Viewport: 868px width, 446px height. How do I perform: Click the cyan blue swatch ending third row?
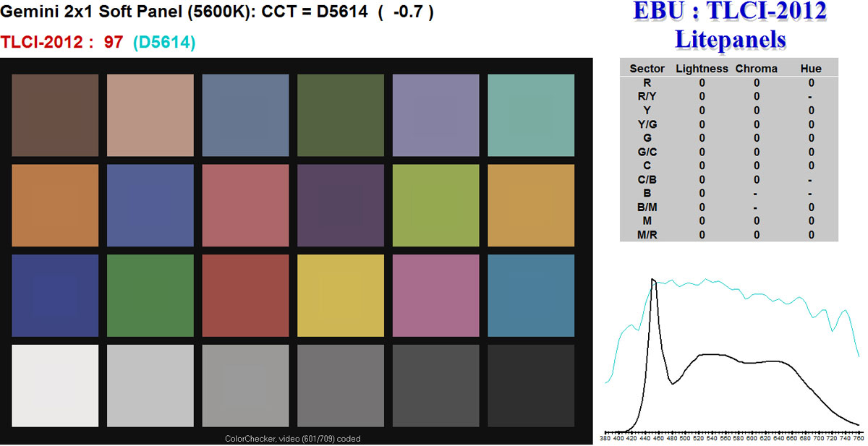[x=531, y=296]
